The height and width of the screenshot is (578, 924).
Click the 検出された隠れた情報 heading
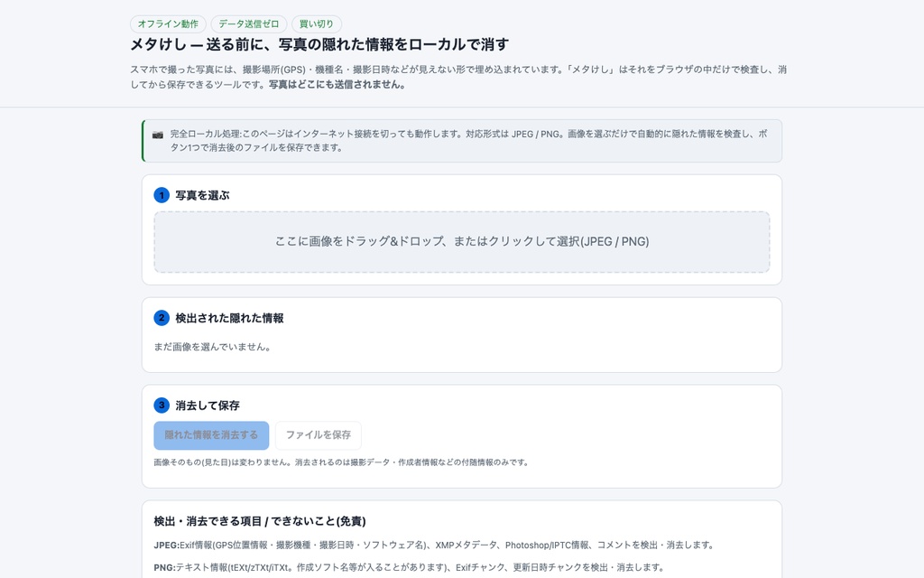point(229,318)
